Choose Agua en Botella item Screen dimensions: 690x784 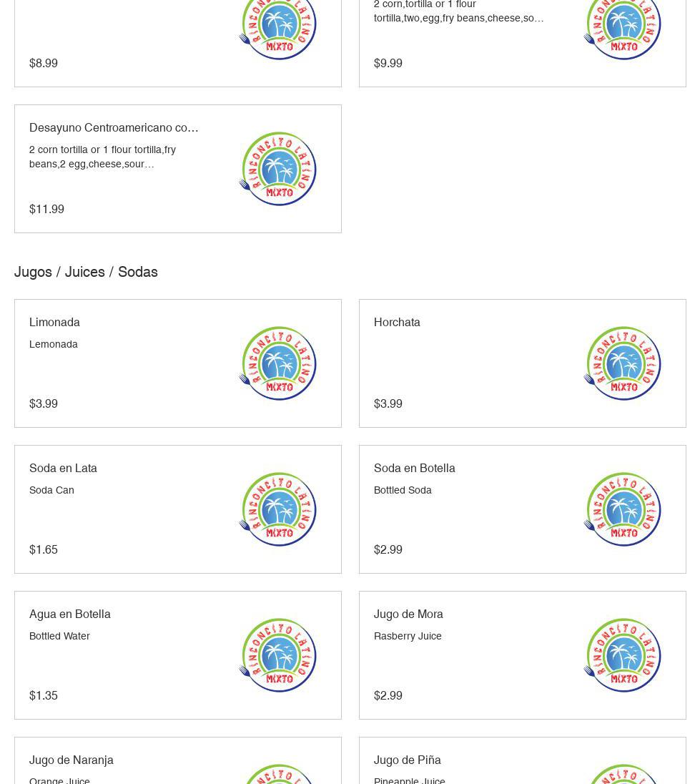pyautogui.click(x=70, y=614)
